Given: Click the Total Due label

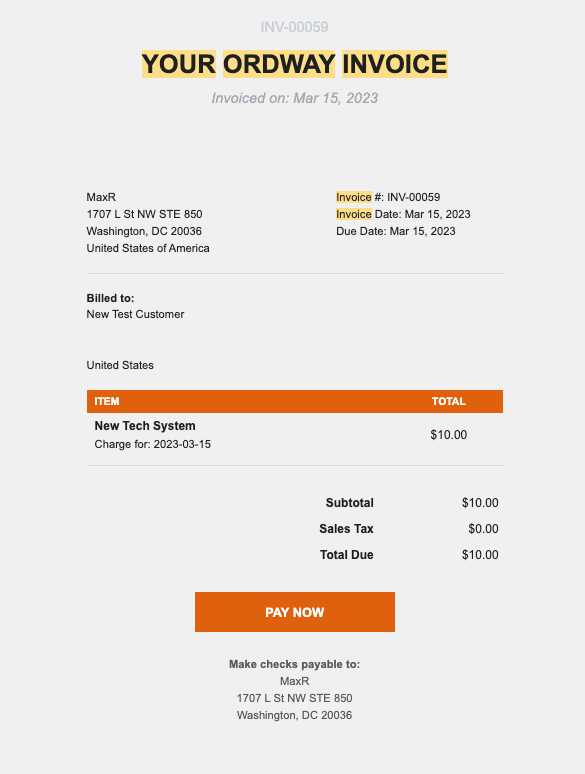Looking at the screenshot, I should coord(347,555).
